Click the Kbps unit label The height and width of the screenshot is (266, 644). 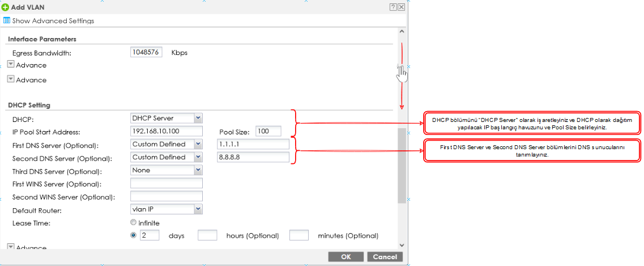click(x=179, y=53)
